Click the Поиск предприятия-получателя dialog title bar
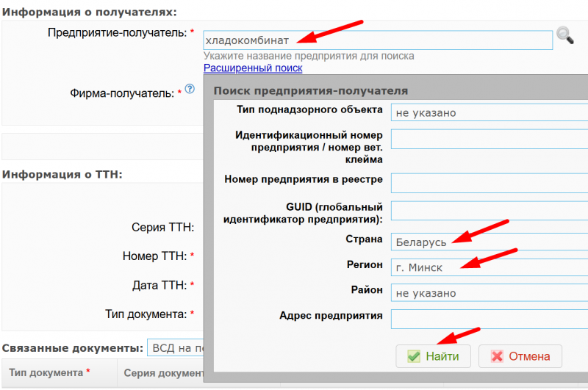Image resolution: width=588 pixels, height=390 pixels. tap(397, 91)
